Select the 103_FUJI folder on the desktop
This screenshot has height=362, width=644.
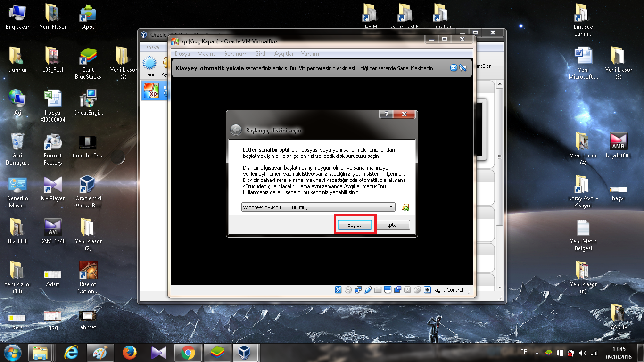53,60
